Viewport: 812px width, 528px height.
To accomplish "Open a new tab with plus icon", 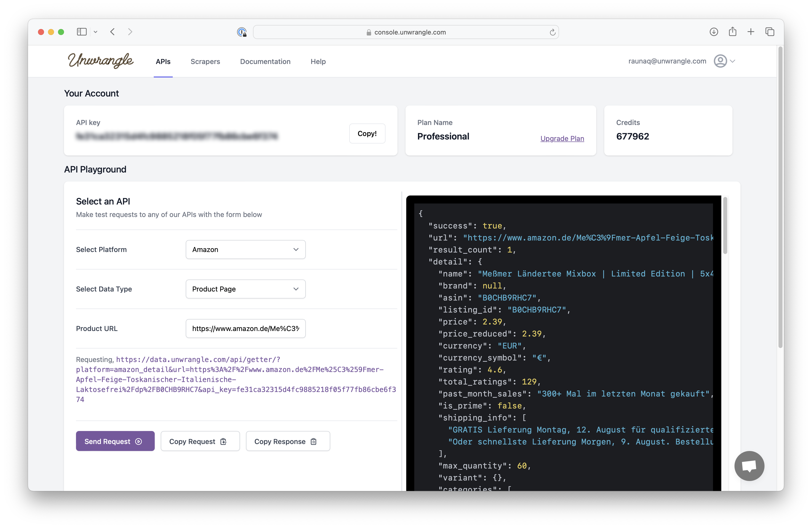I will tap(751, 32).
